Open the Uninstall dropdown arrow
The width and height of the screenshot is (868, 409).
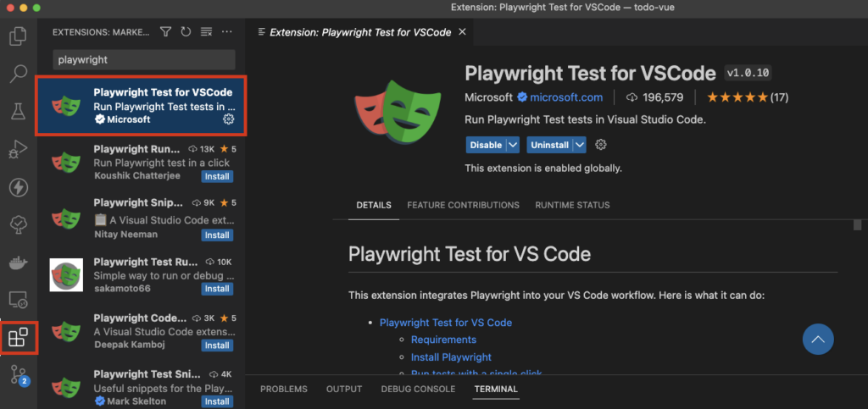(x=580, y=145)
